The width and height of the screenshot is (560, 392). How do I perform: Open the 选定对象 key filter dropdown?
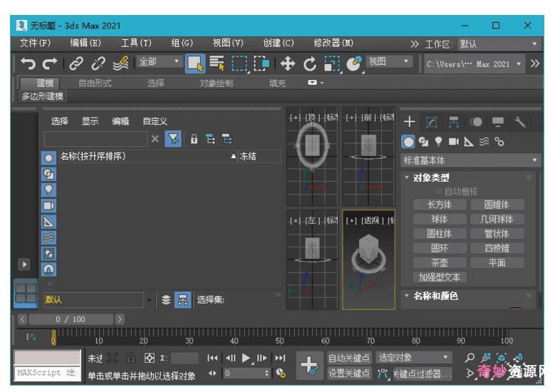point(414,357)
